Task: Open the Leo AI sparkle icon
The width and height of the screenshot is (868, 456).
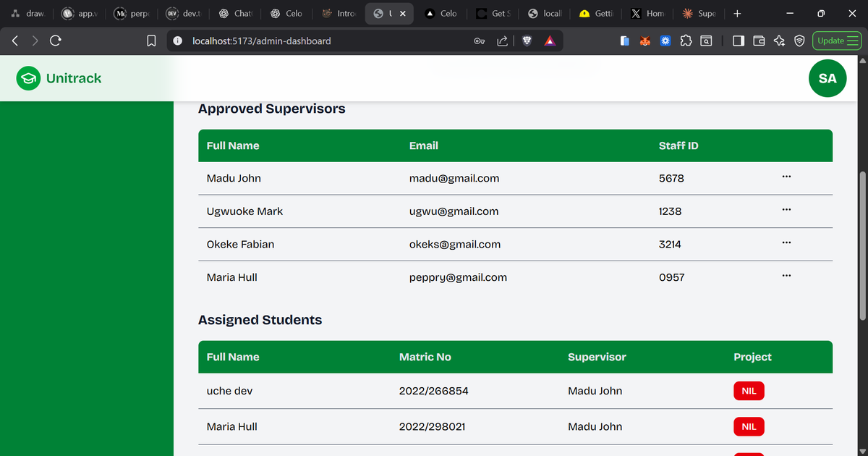Action: 779,41
